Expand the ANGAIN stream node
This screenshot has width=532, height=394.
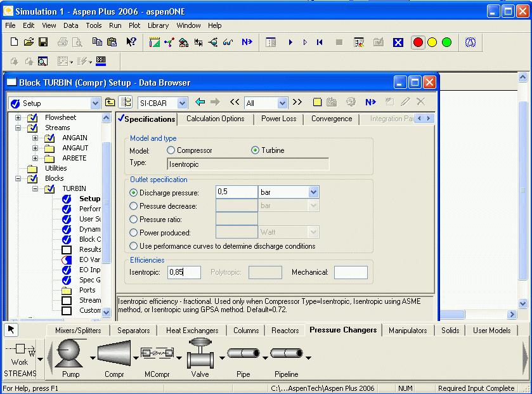point(35,138)
